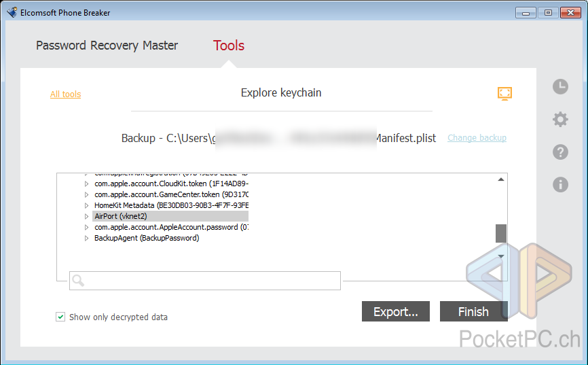
Task: Select com.apple.account.AppleAccount.password row
Action: point(171,227)
